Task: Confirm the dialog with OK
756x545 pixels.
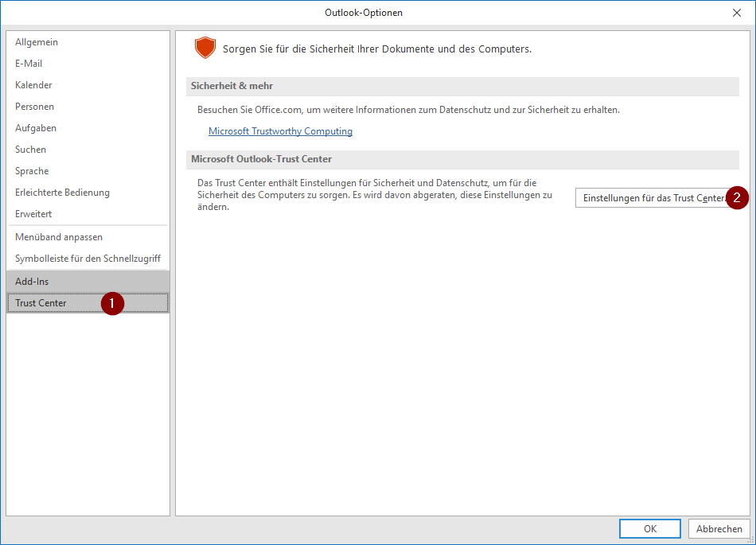Action: (649, 528)
